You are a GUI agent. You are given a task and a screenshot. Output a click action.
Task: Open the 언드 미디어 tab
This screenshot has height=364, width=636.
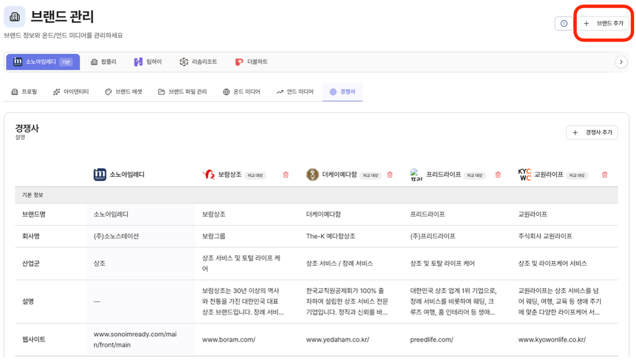[x=295, y=92]
